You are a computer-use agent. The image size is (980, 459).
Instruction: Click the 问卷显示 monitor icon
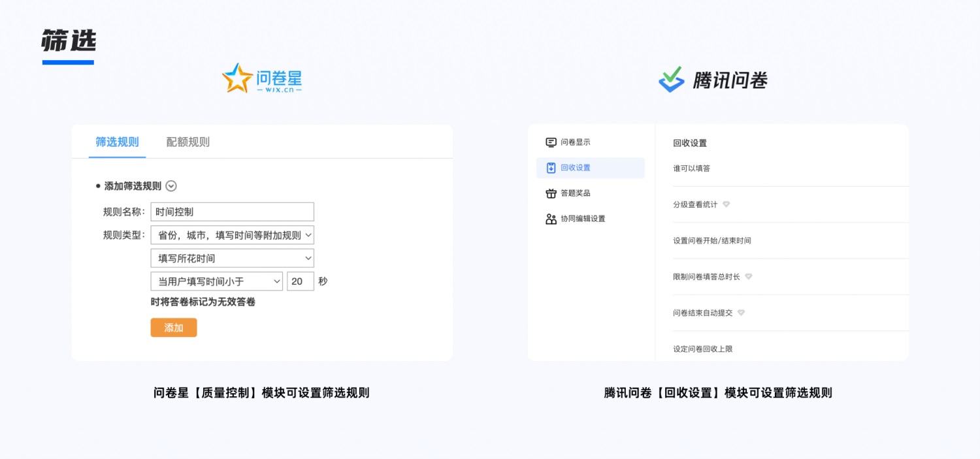tap(551, 142)
